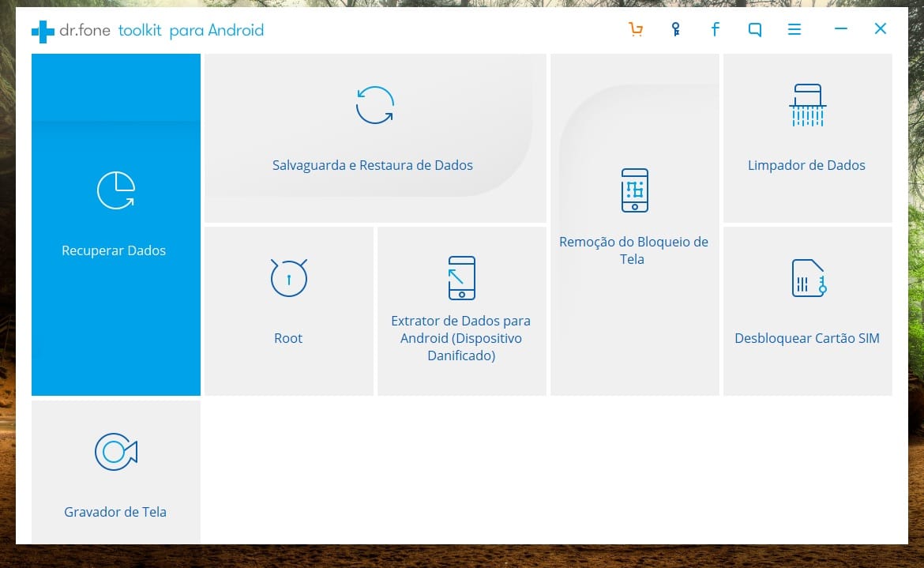The width and height of the screenshot is (924, 568).
Task: Close the dr.fone window
Action: pyautogui.click(x=881, y=28)
